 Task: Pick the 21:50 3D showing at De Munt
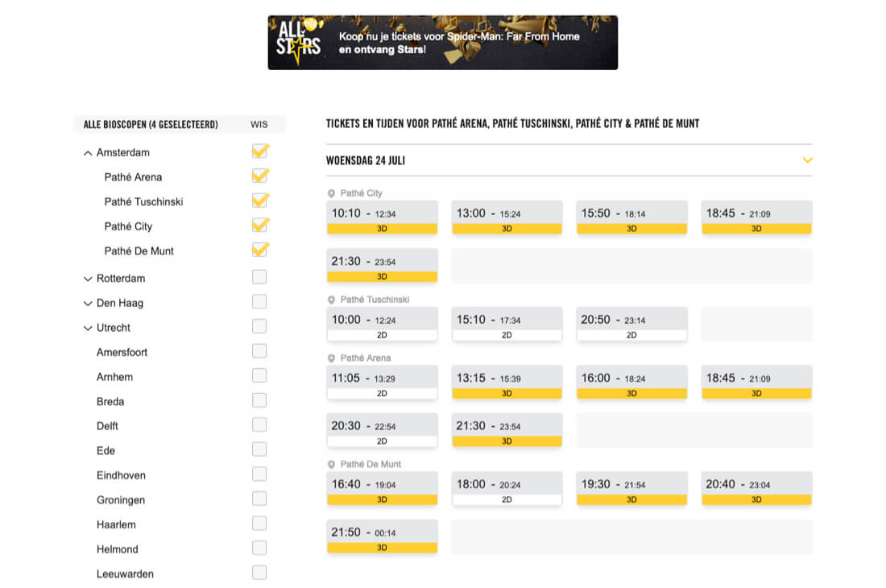382,536
